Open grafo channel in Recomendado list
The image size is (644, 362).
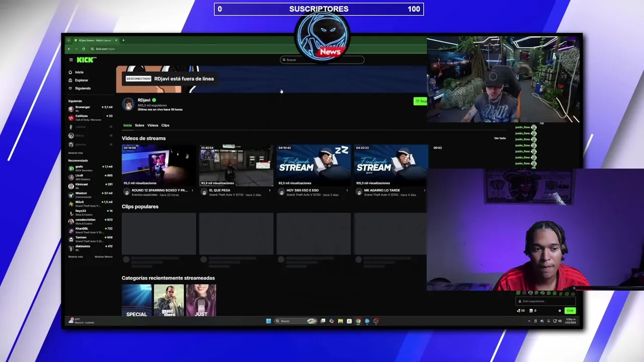pos(91,168)
